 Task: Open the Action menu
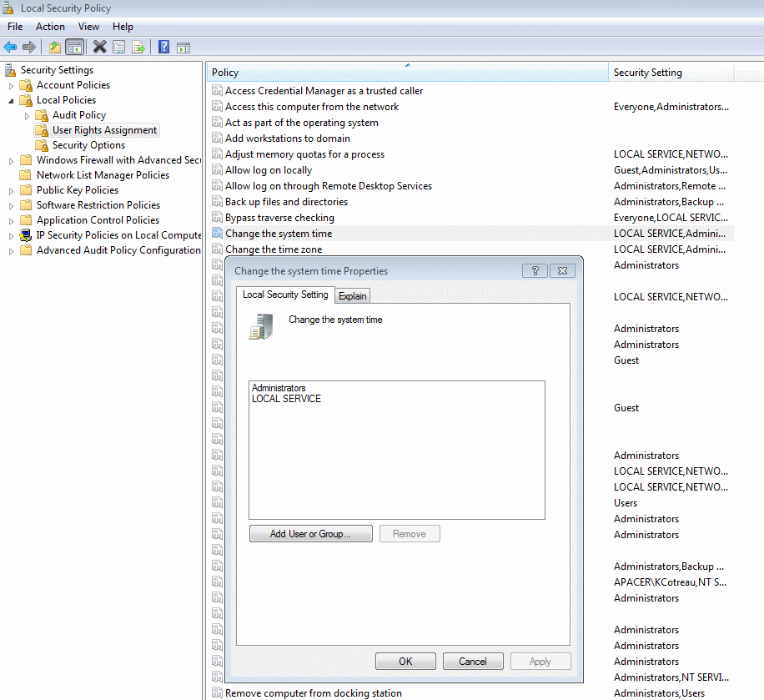click(50, 26)
